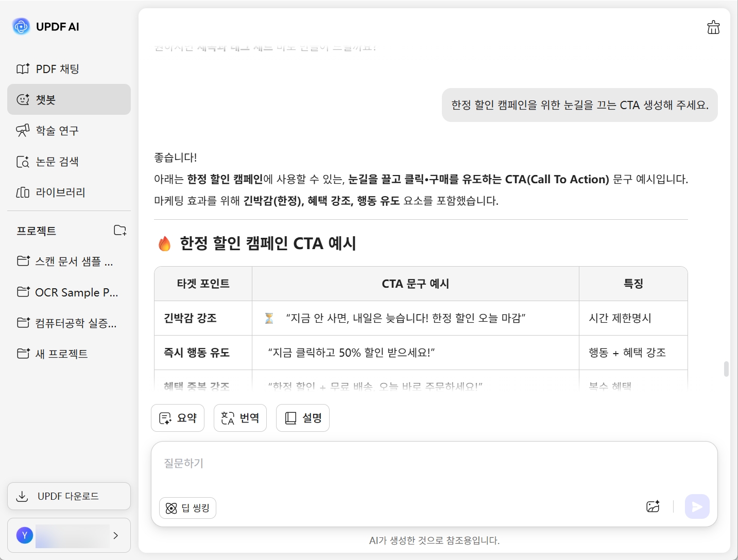Click the 요약 summarize button
738x560 pixels.
click(178, 418)
